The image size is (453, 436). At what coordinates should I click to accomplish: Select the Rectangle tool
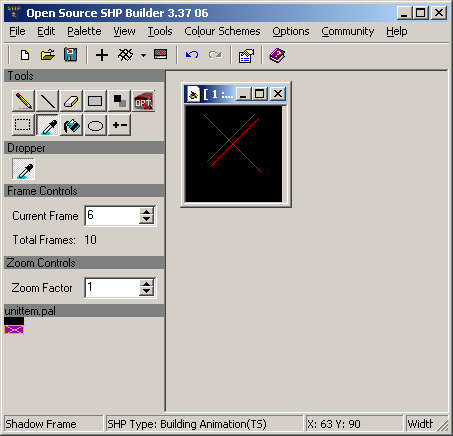pos(95,101)
